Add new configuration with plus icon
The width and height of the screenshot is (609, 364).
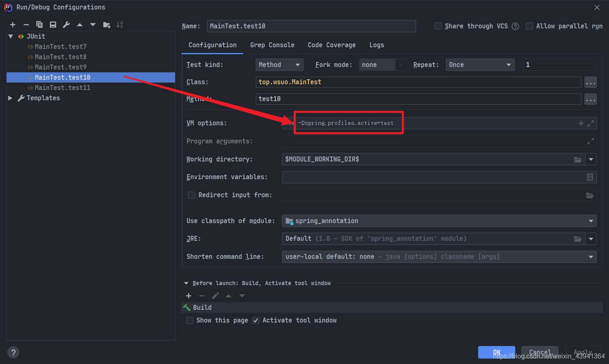tap(13, 25)
